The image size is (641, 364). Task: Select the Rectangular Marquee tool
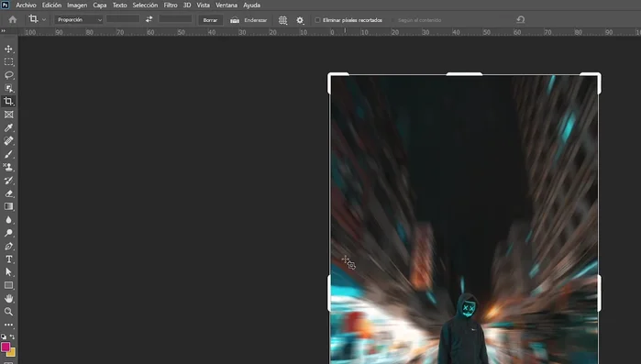[x=8, y=62]
